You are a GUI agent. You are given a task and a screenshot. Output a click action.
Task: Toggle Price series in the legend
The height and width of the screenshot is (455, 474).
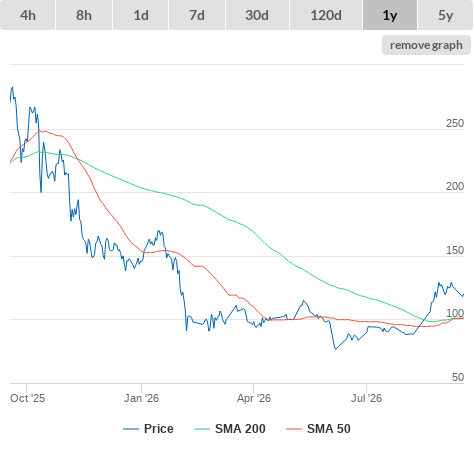point(159,429)
